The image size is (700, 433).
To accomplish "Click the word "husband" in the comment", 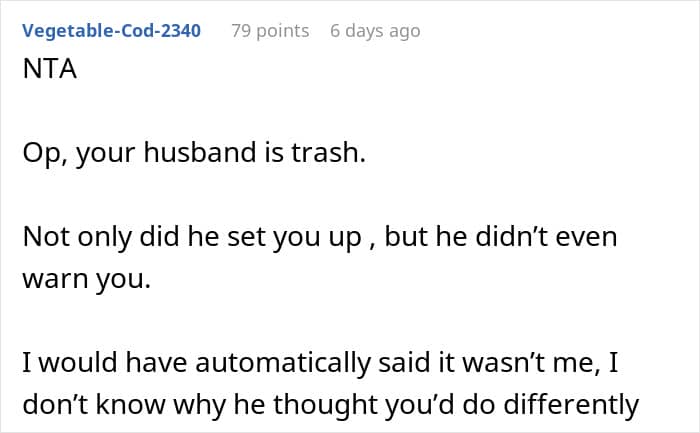I will 200,152.
